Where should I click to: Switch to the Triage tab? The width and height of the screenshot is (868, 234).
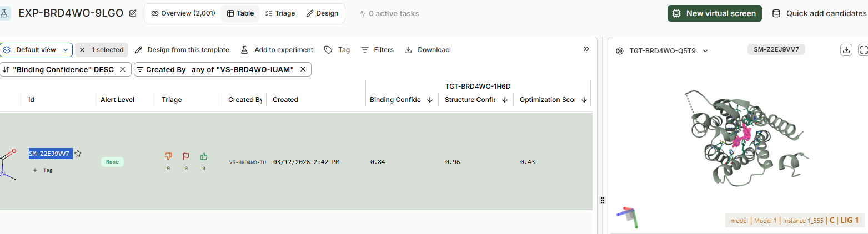[280, 13]
